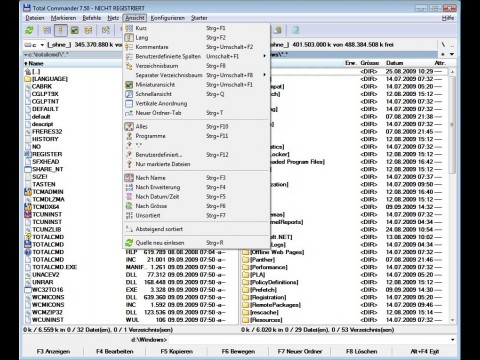The width and height of the screenshot is (480, 360).
Task: Select the TCMADMIN file icon
Action: [28, 192]
